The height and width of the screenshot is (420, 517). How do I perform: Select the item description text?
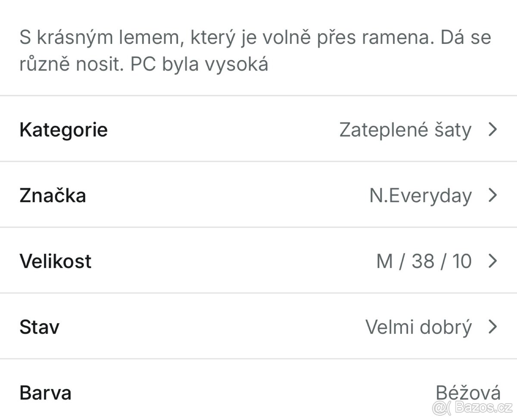tap(255, 49)
